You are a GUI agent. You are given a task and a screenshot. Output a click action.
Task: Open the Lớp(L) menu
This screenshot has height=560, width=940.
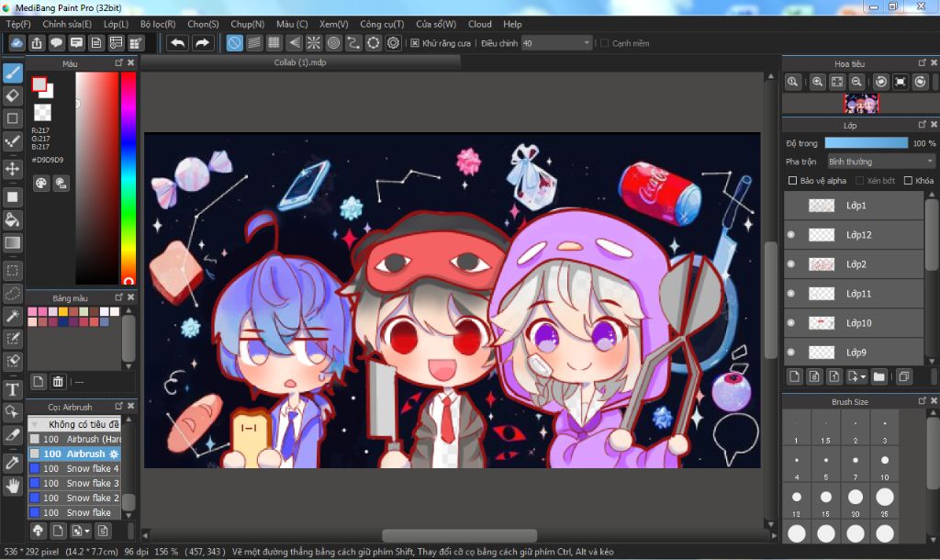(x=116, y=24)
